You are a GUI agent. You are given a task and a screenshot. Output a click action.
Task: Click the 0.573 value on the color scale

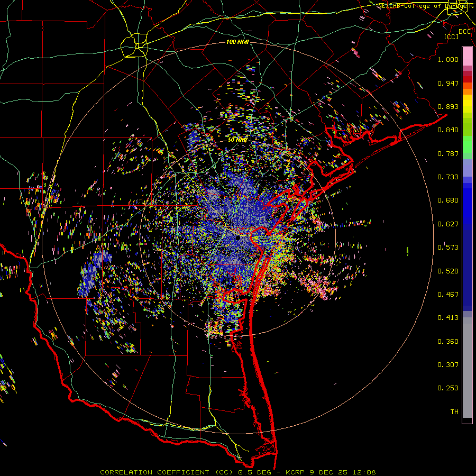(448, 248)
